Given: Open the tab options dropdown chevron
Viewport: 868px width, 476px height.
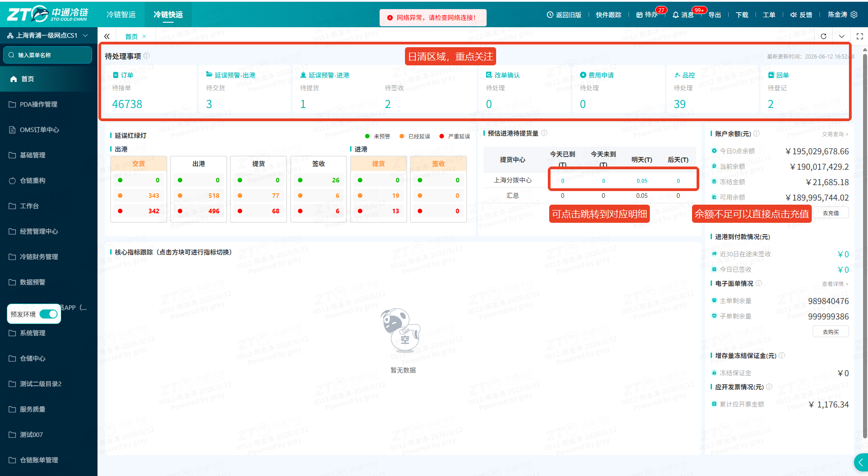Looking at the screenshot, I should [x=842, y=36].
